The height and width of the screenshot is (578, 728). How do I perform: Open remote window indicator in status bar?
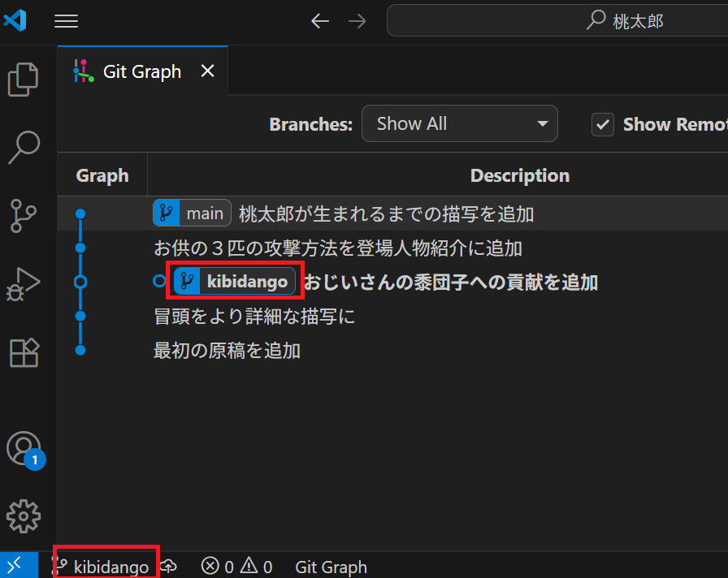19,565
